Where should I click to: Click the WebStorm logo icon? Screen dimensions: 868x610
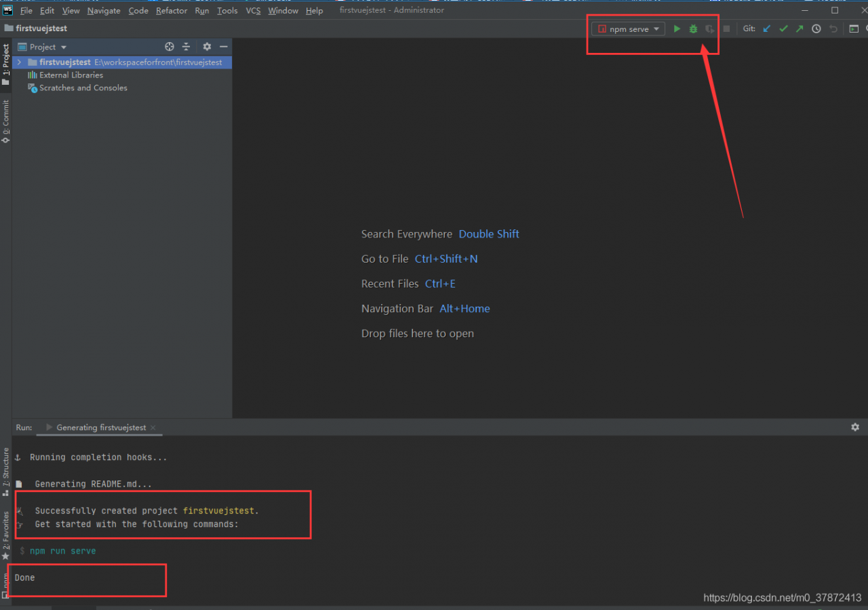[8, 10]
